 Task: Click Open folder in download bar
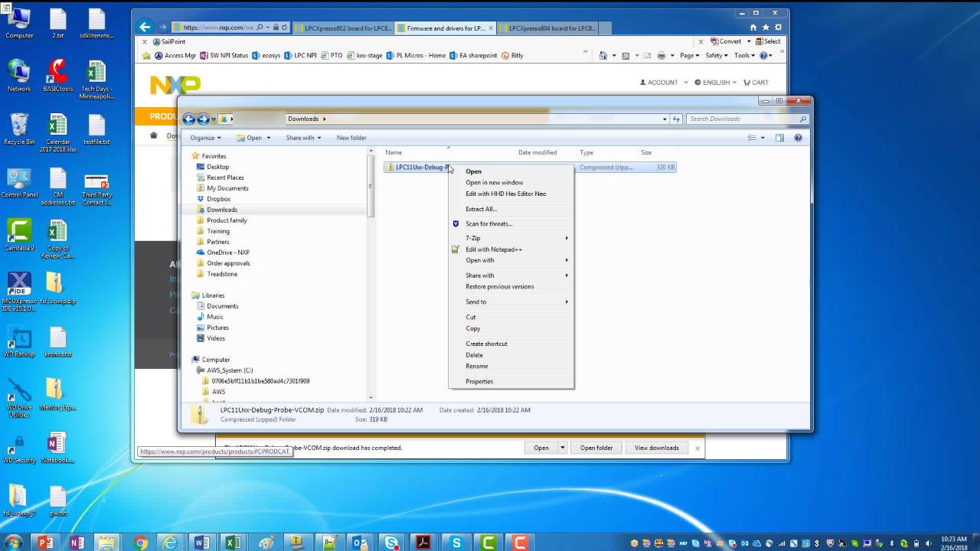pyautogui.click(x=596, y=448)
